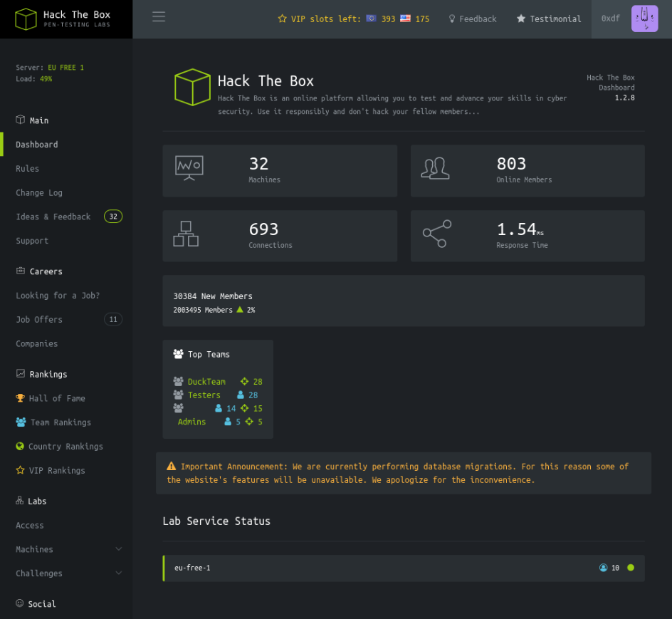Click the Main section cube icon
672x619 pixels.
pyautogui.click(x=20, y=120)
